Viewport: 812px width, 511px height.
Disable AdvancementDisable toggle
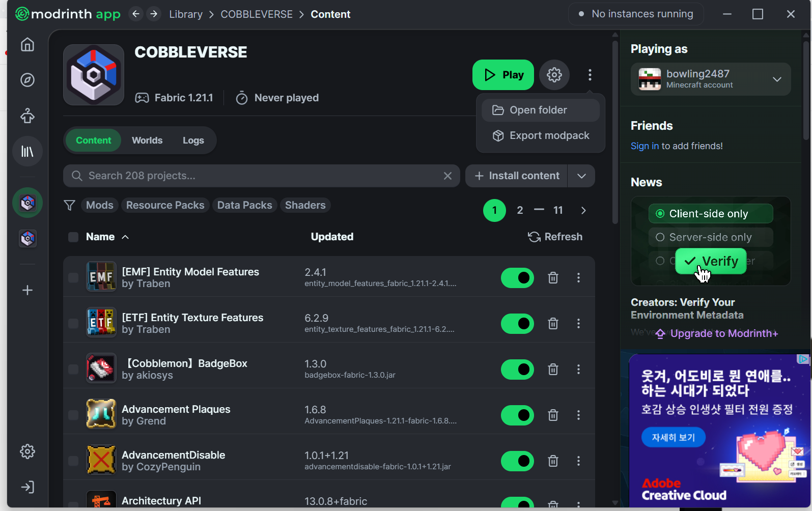coord(517,461)
